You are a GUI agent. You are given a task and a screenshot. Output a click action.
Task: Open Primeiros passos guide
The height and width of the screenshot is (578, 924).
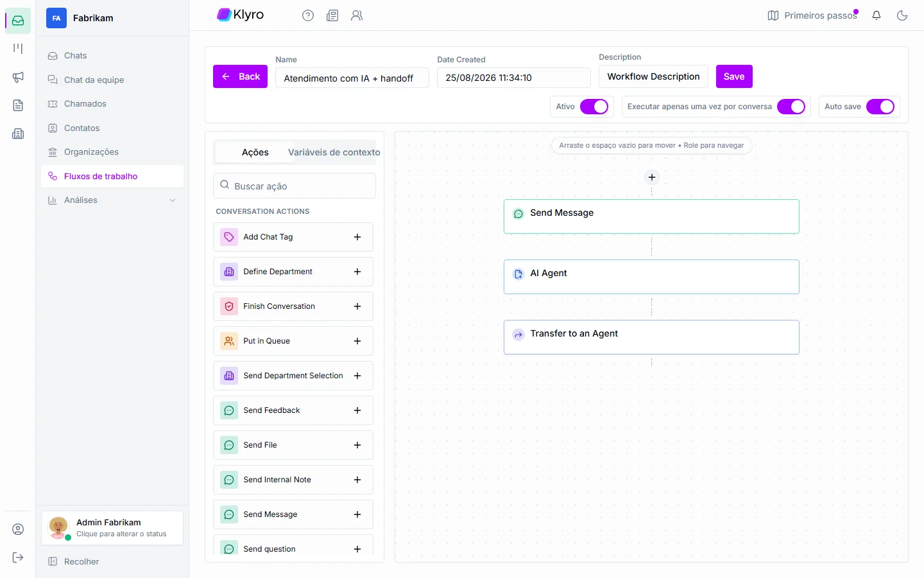click(812, 15)
